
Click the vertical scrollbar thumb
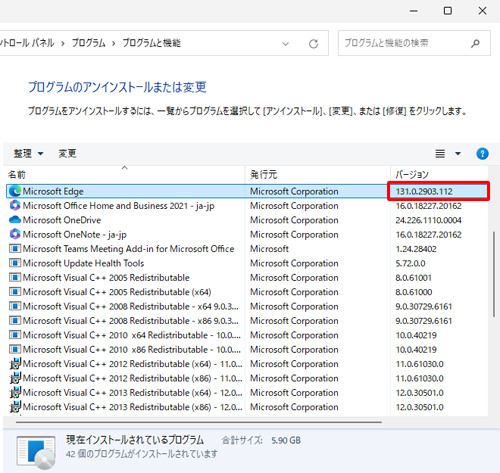[494, 274]
